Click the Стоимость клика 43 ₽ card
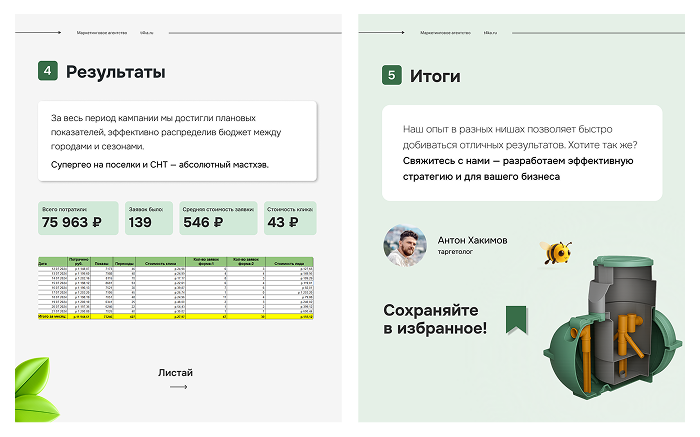This screenshot has width=700, height=437. pos(290,217)
